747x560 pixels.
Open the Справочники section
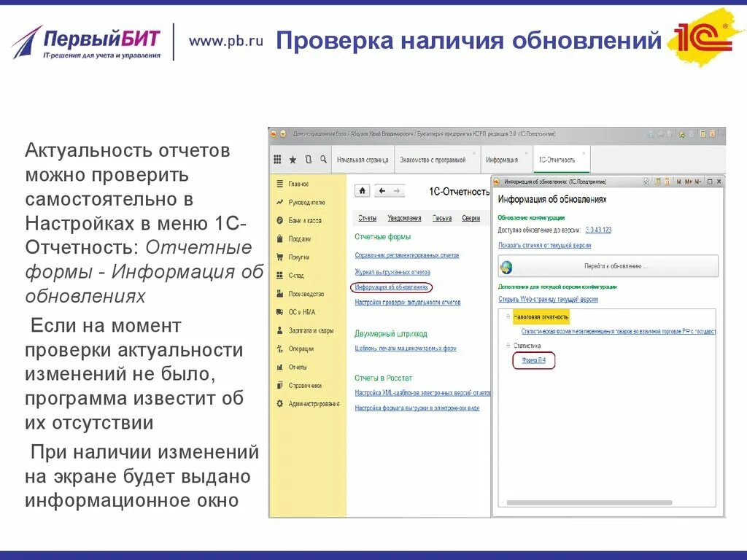(305, 386)
